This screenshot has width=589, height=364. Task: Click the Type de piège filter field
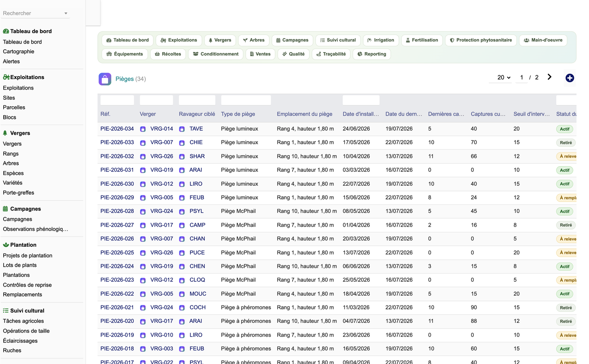246,100
